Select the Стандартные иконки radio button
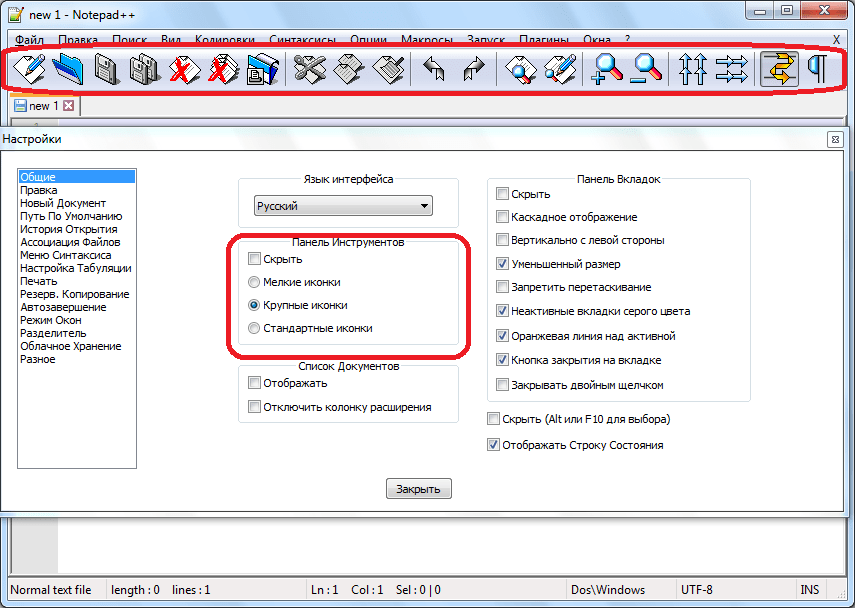 pyautogui.click(x=254, y=328)
